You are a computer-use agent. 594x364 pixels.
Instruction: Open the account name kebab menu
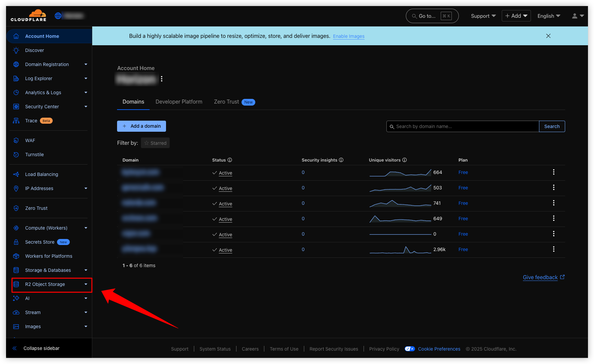pos(162,79)
